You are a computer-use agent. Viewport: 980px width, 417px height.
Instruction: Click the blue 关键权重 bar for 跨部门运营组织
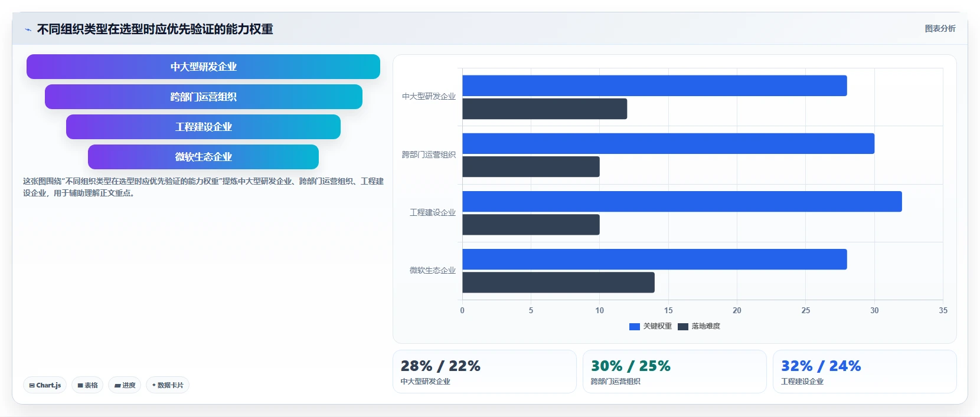pyautogui.click(x=668, y=143)
